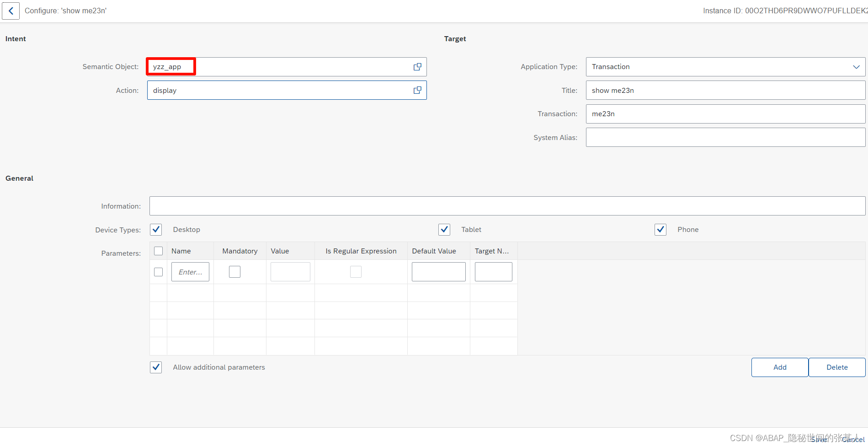868x447 pixels.
Task: Uncheck the Desktop device type
Action: [156, 230]
